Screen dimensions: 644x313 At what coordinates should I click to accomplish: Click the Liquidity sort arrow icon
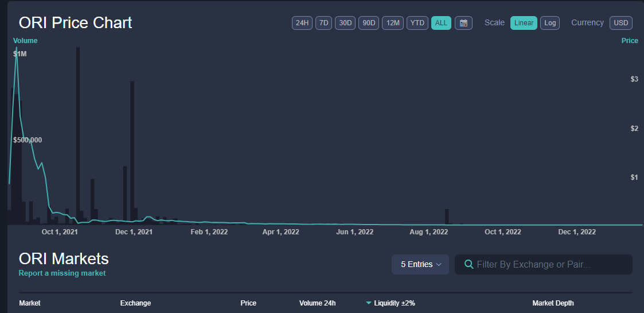tap(368, 303)
